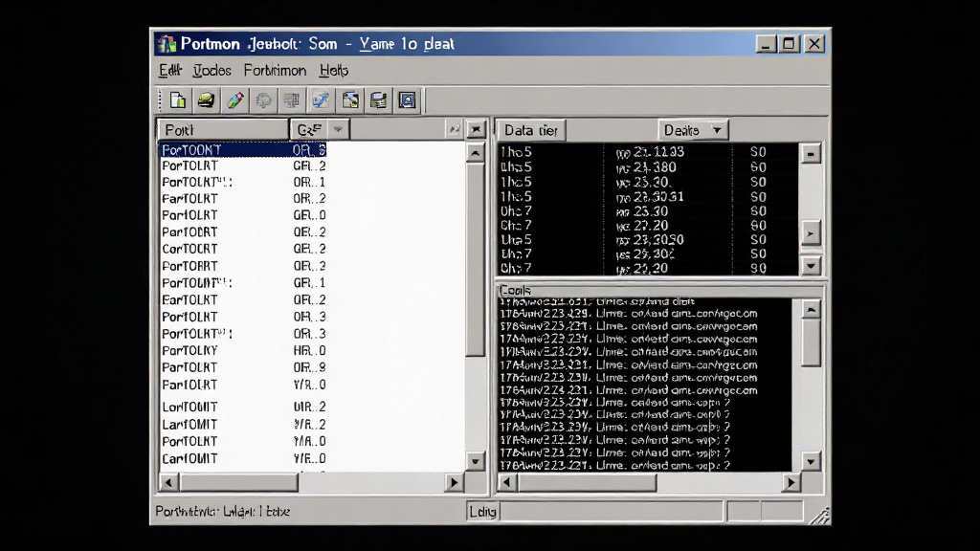The image size is (980, 551).
Task: Click the Cools log horizontal scrollbar thumb
Action: click(x=587, y=482)
